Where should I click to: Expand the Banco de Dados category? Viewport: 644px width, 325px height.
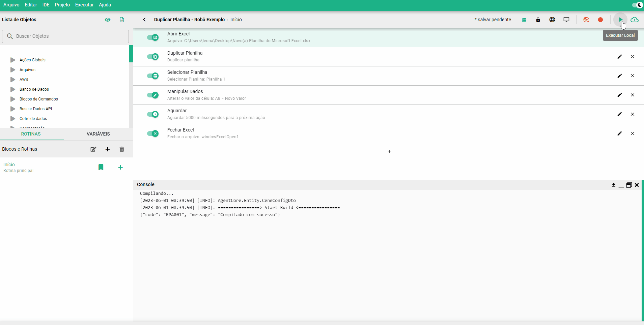[13, 89]
